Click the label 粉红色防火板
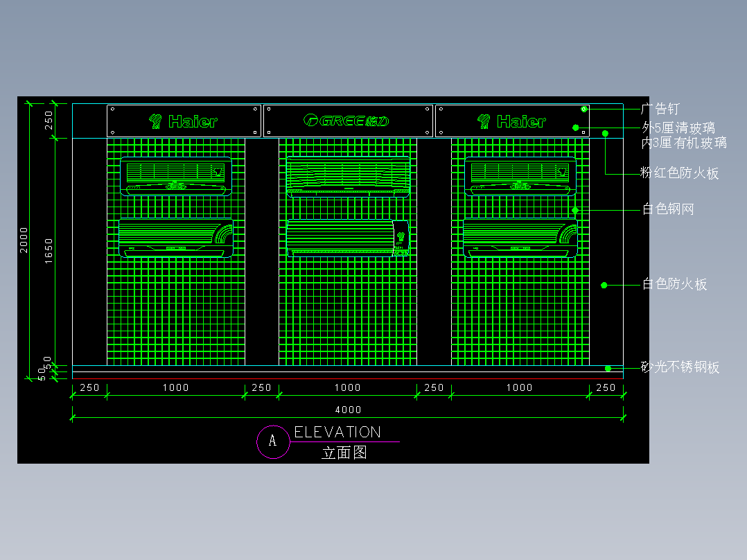The width and height of the screenshot is (747, 560). point(679,173)
